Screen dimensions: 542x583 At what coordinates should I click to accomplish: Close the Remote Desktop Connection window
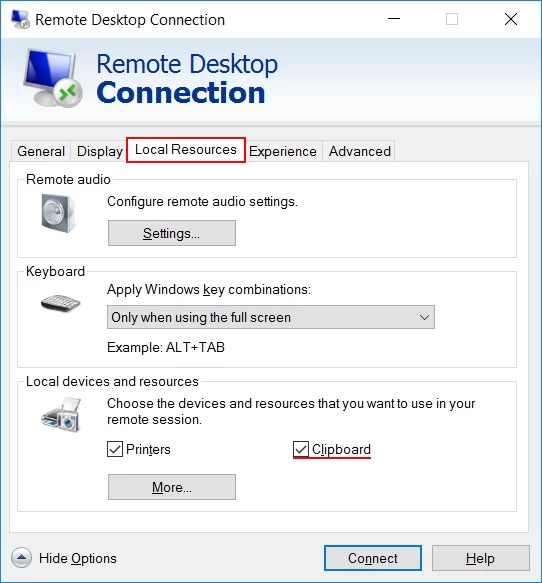tap(511, 19)
